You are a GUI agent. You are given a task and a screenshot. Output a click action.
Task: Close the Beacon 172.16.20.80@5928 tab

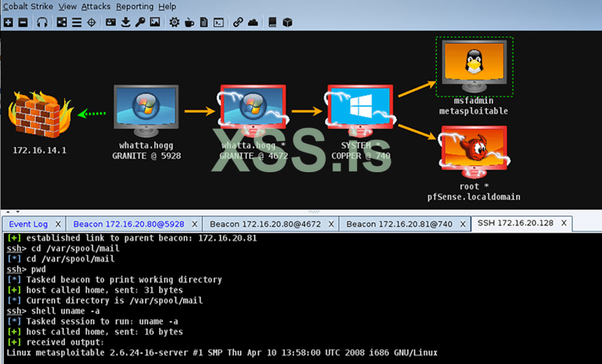click(x=195, y=224)
